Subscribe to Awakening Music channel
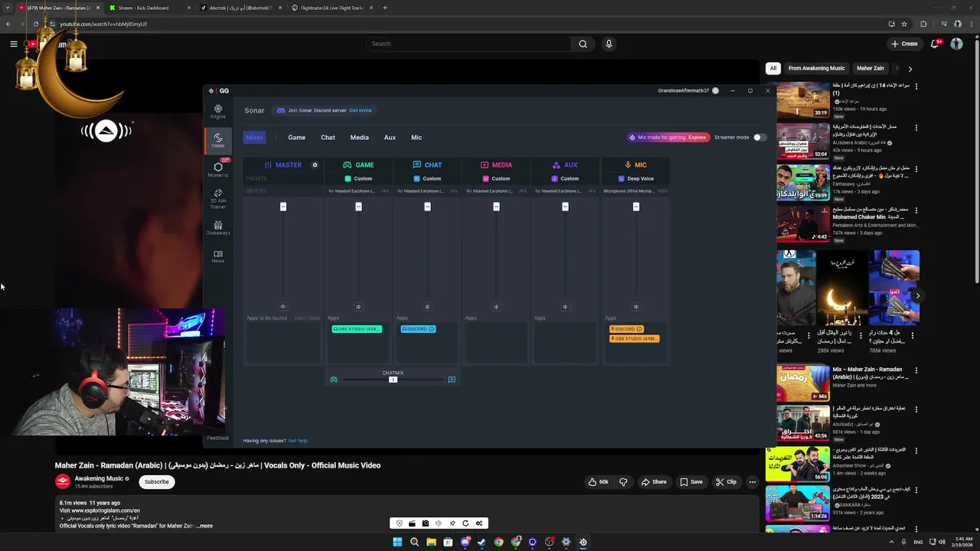The image size is (980, 551). [x=157, y=481]
